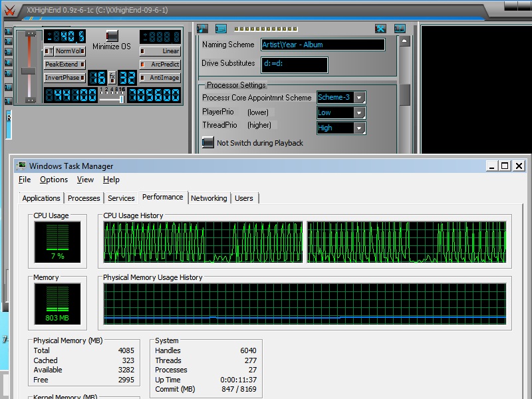Screen dimensions: 532x399
Task: Enable the PeakExtend option
Action: 65,65
